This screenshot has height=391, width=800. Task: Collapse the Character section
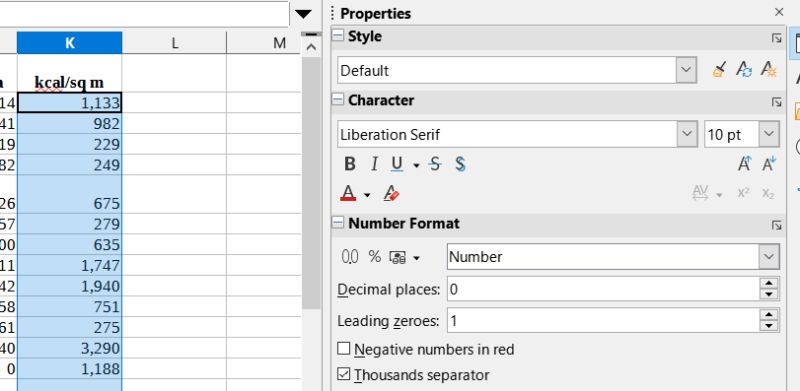pos(338,100)
